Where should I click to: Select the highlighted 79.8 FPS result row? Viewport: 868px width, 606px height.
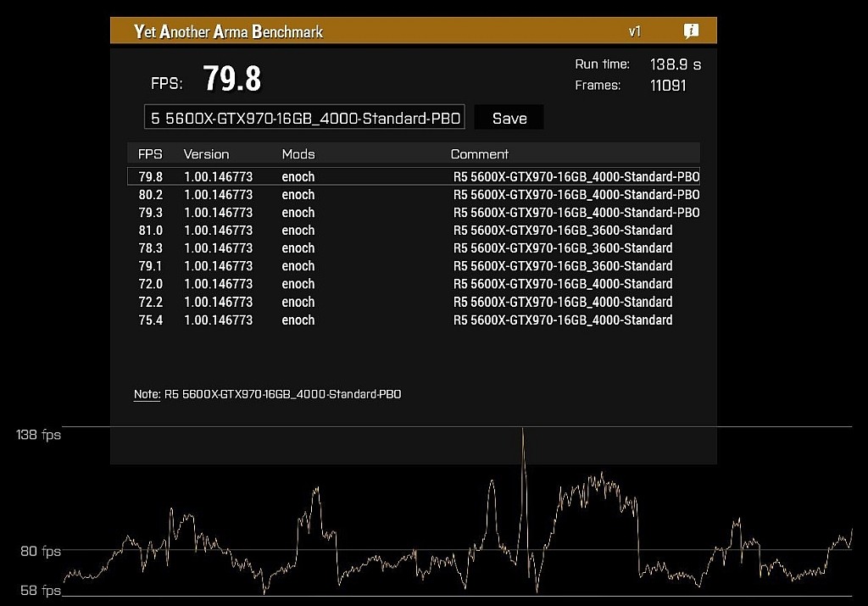coord(414,176)
